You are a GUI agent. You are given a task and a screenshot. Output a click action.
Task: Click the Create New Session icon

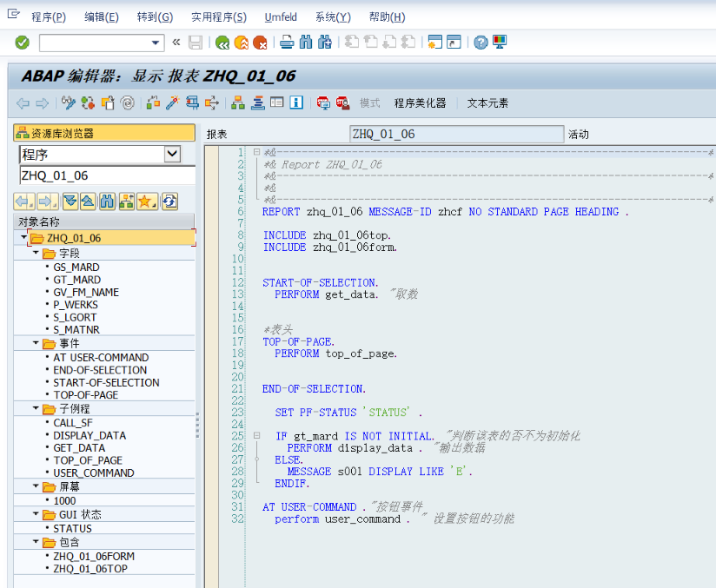434,42
